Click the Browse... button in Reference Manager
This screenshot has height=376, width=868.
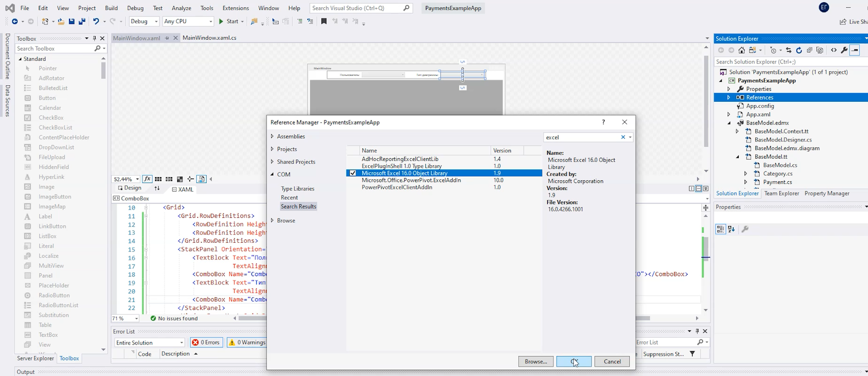[x=536, y=362]
